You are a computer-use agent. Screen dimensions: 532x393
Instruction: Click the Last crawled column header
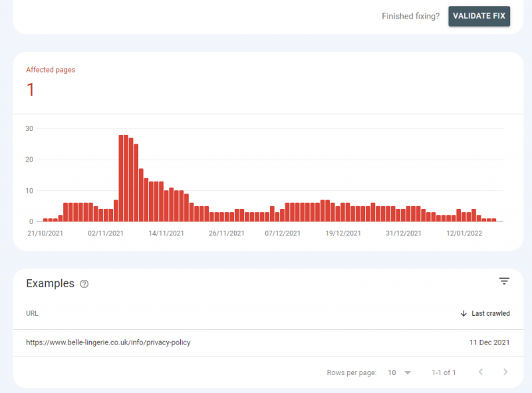pyautogui.click(x=490, y=313)
